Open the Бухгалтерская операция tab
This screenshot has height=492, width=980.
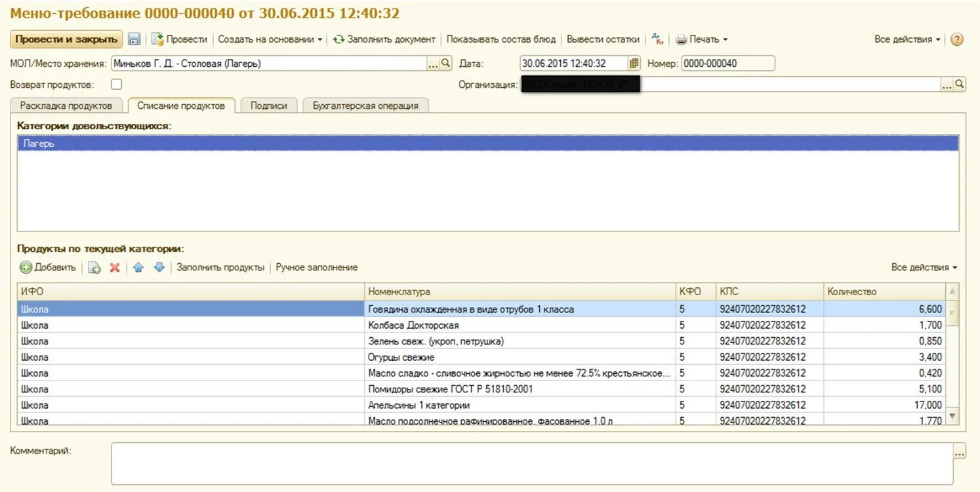(365, 106)
